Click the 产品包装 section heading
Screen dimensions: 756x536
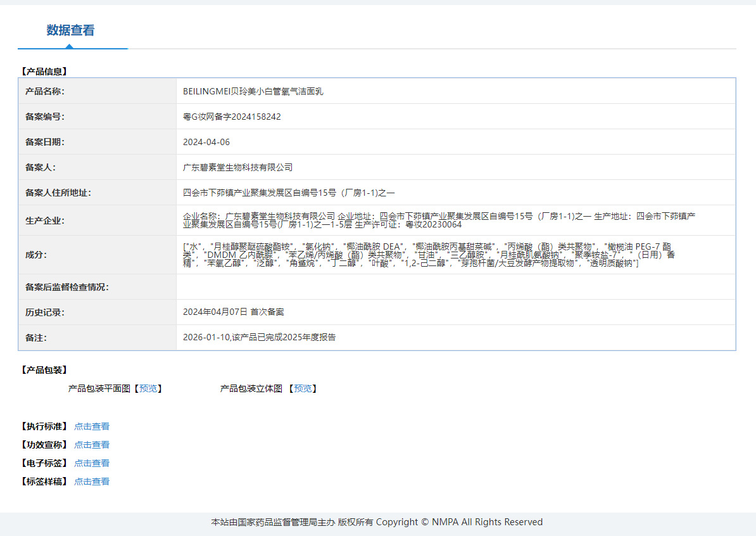point(44,370)
